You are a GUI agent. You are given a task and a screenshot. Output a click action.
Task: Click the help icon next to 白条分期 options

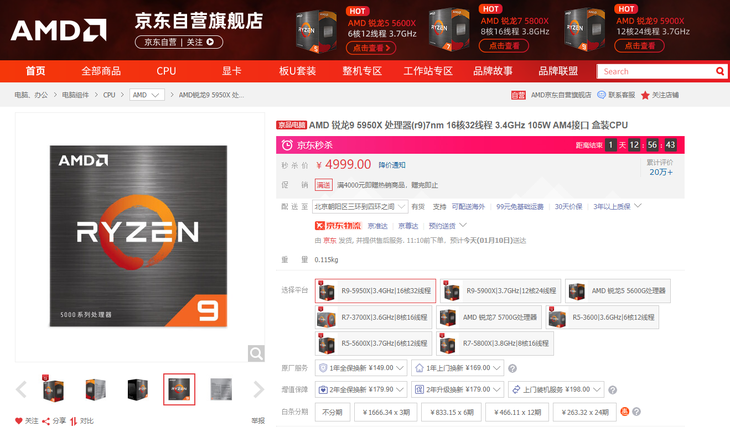click(636, 412)
